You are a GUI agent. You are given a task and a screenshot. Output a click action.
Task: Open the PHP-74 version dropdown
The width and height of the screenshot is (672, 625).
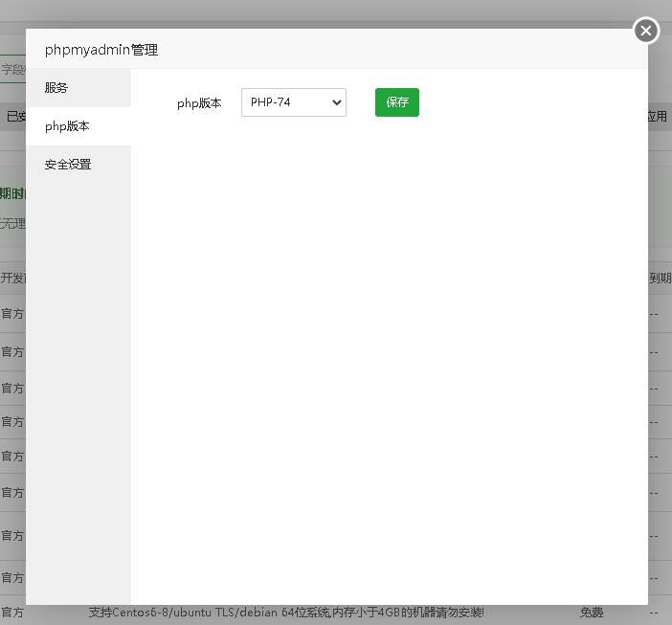[294, 102]
